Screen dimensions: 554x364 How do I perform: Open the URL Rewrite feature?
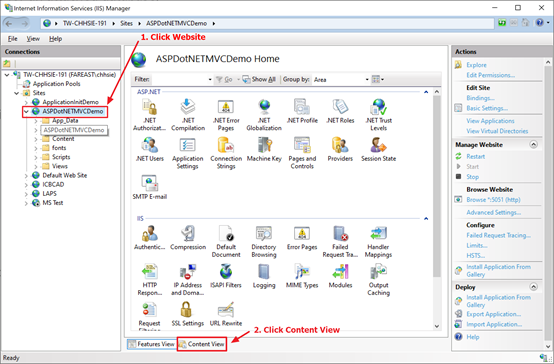226,314
